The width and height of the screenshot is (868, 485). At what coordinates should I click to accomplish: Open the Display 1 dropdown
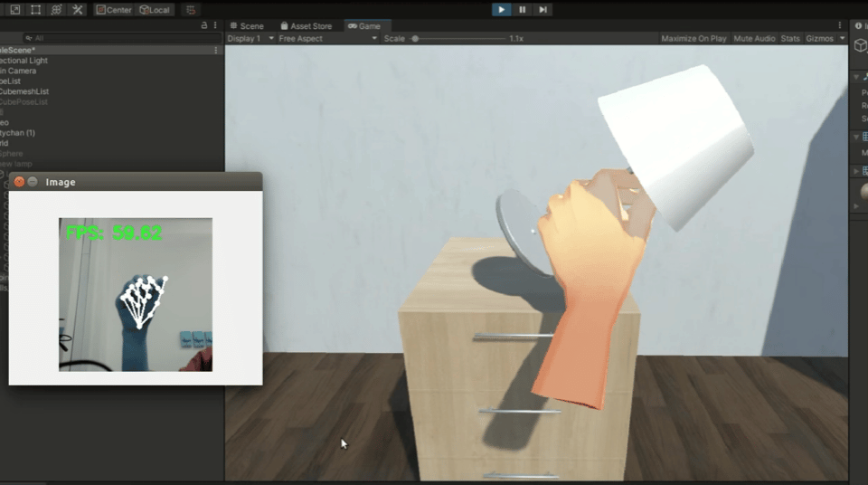point(250,39)
